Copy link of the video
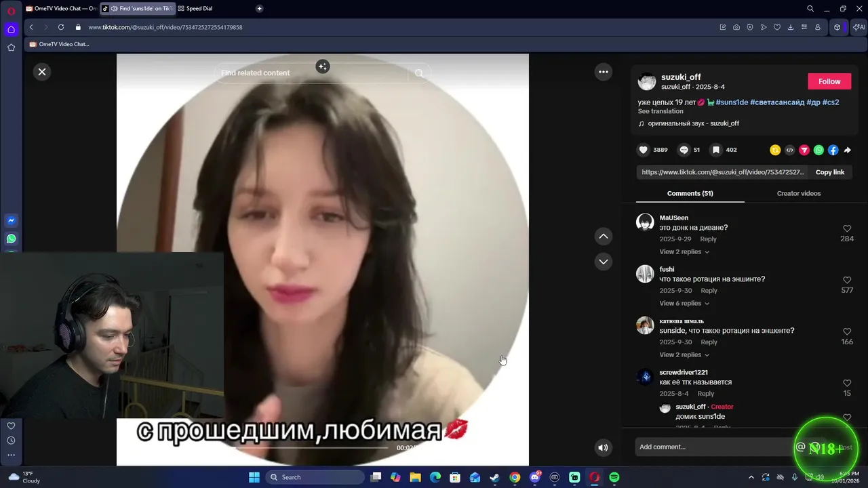This screenshot has width=868, height=488. [830, 172]
